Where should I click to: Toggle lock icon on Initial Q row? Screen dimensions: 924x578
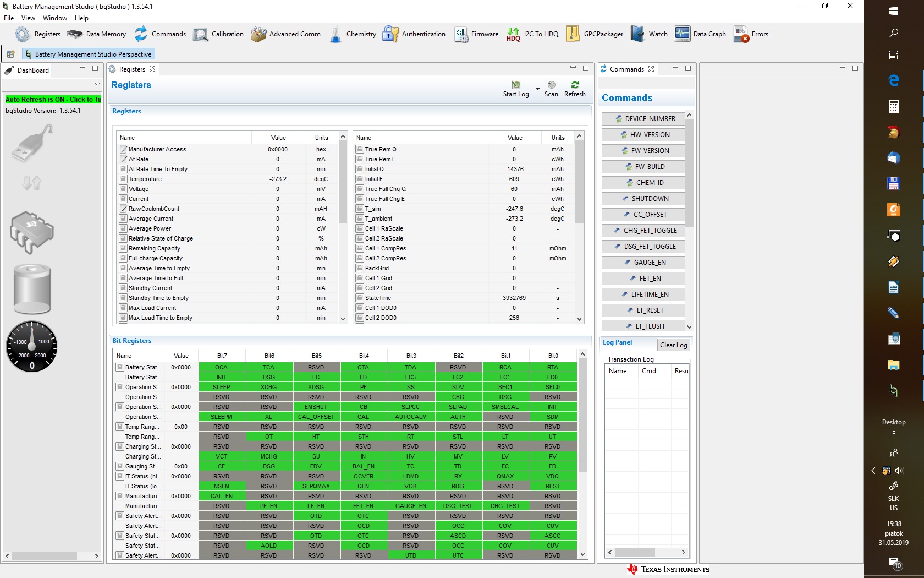click(x=360, y=169)
